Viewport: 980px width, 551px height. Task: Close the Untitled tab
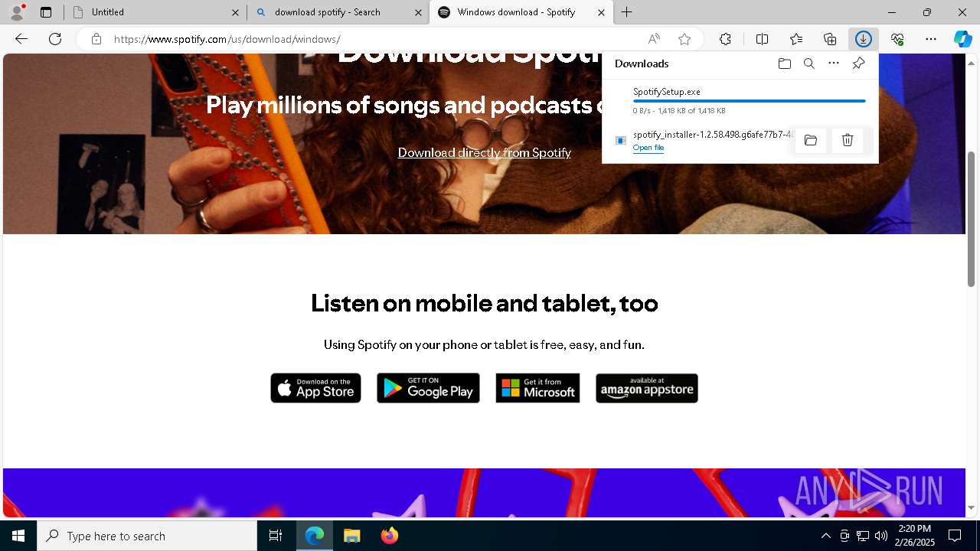[x=235, y=12]
